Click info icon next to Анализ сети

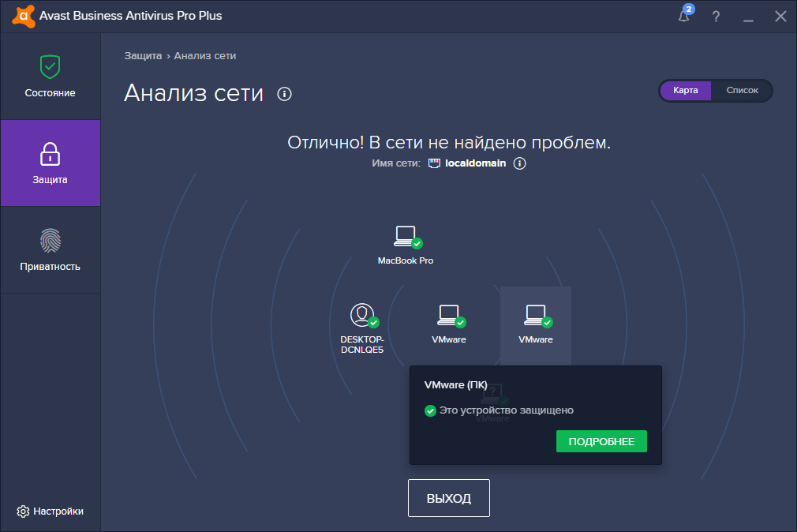285,94
